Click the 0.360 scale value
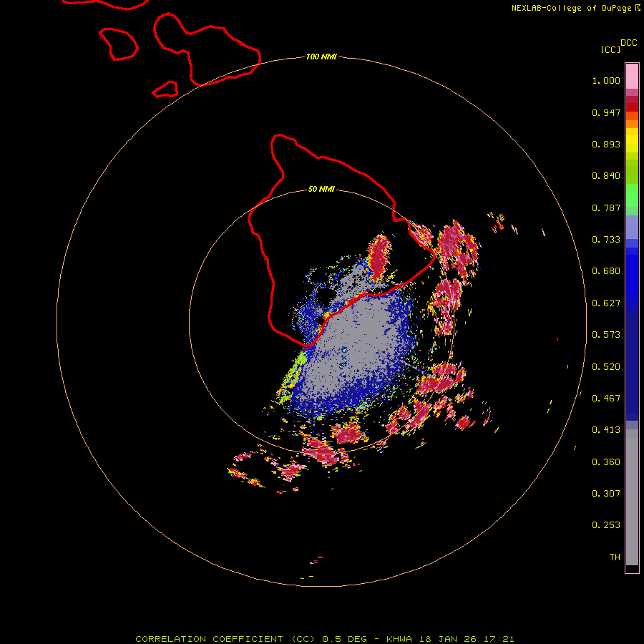The height and width of the screenshot is (644, 644). pyautogui.click(x=606, y=462)
